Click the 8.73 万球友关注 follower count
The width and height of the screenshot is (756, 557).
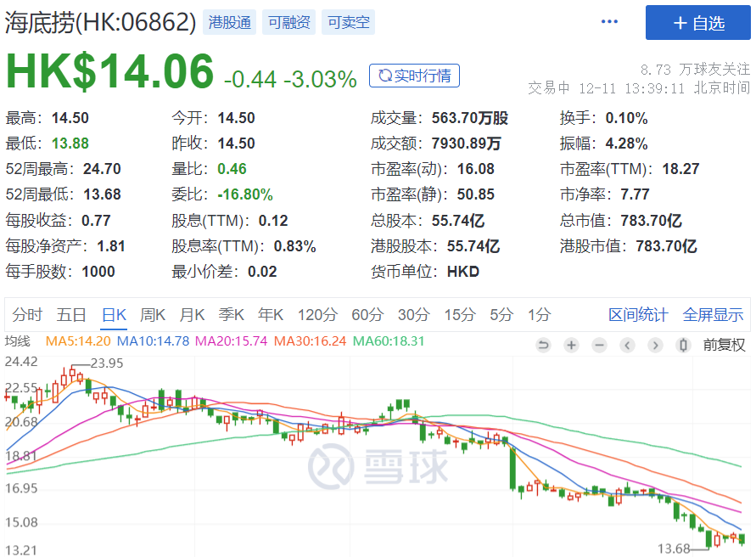695,70
